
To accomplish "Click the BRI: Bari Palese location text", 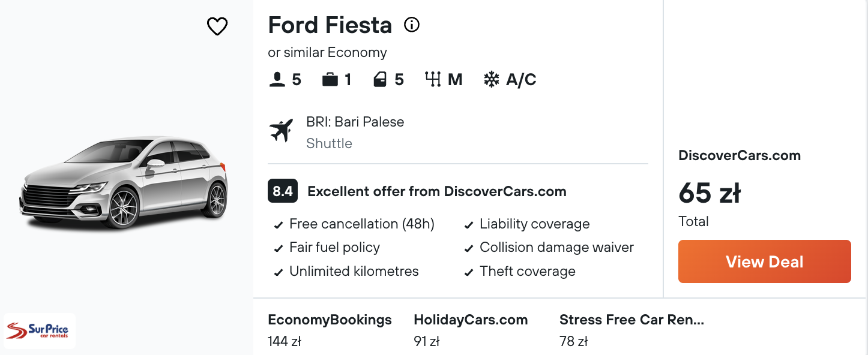I will (355, 122).
